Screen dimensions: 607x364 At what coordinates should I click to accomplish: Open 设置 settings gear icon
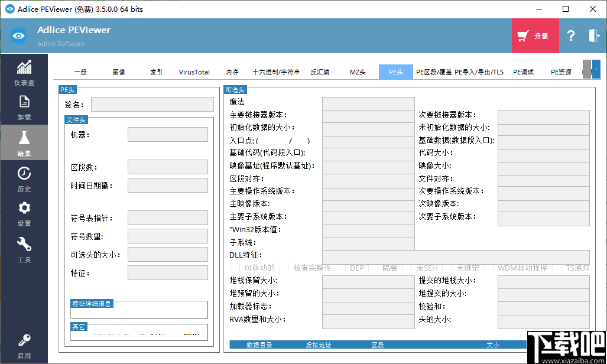[x=24, y=214]
